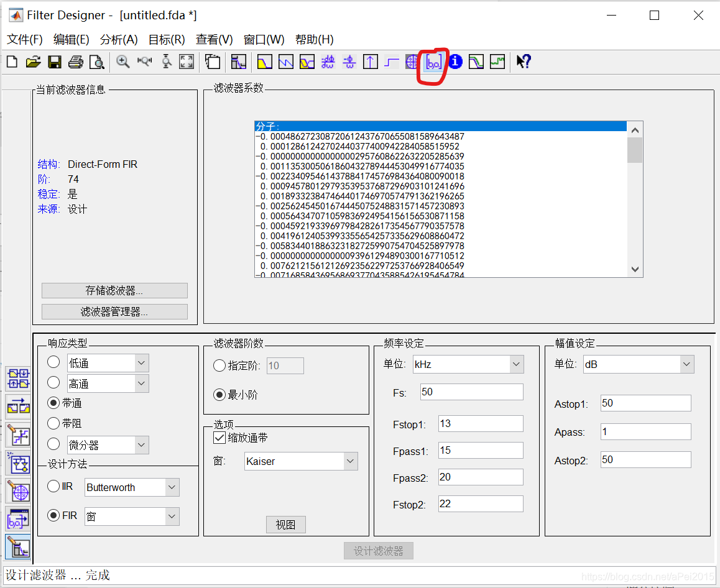Open the 分析(A) menu
Image resolution: width=720 pixels, height=588 pixels.
(x=119, y=40)
